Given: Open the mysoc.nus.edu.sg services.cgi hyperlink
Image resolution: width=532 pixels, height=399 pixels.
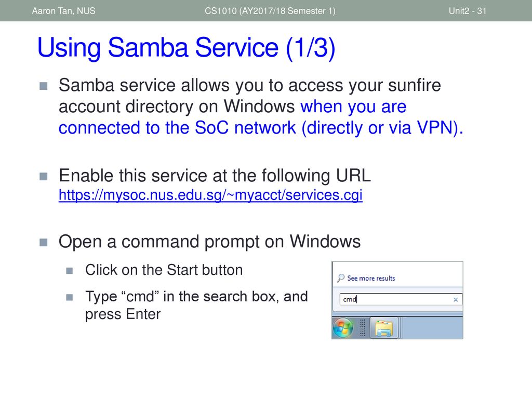Looking at the screenshot, I should tap(210, 195).
